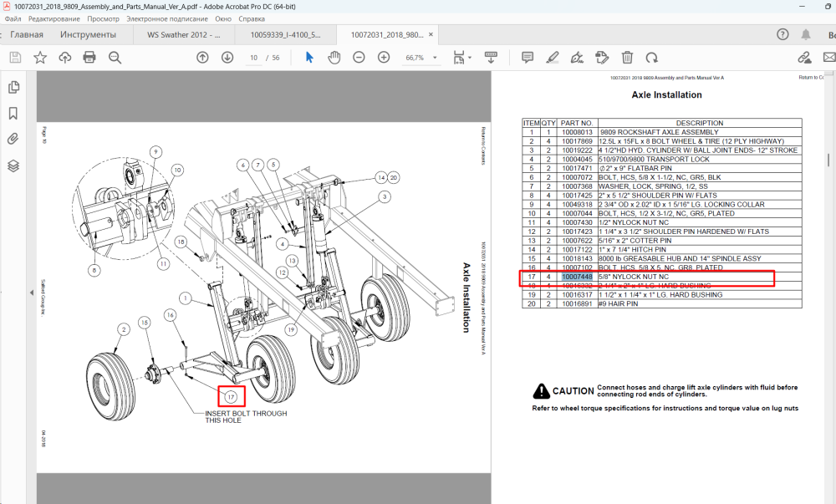Click '9809 ROCKSHAFT AXLE ASSEMBLY' description
This screenshot has width=836, height=504.
tap(660, 132)
